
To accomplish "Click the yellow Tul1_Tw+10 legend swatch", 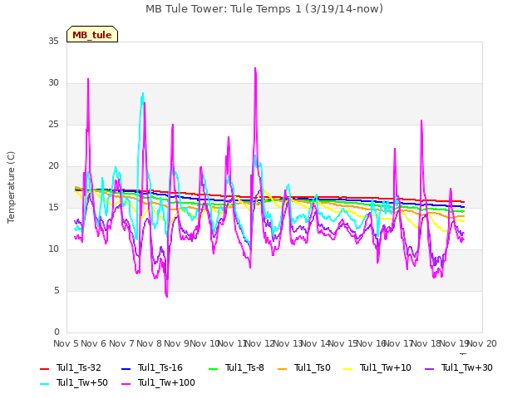I will pos(348,369).
